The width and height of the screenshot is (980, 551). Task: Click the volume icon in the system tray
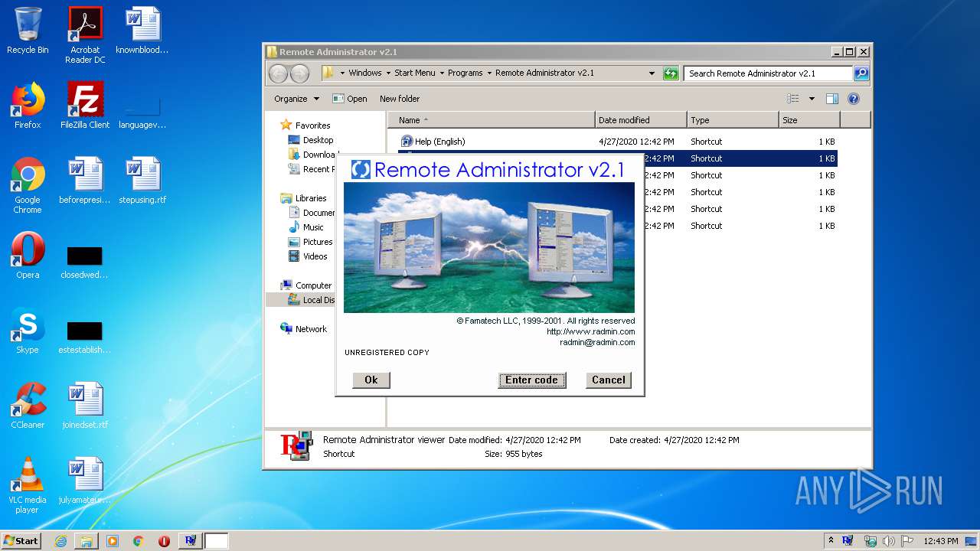(x=889, y=541)
